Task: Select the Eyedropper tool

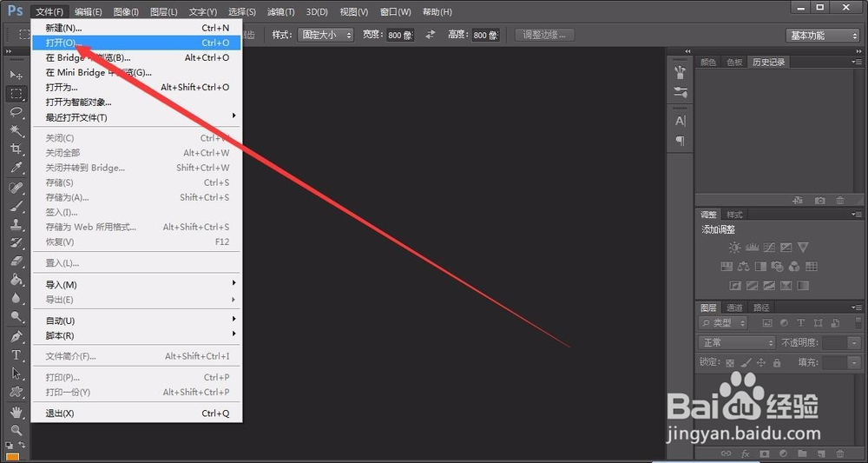Action: click(x=16, y=168)
